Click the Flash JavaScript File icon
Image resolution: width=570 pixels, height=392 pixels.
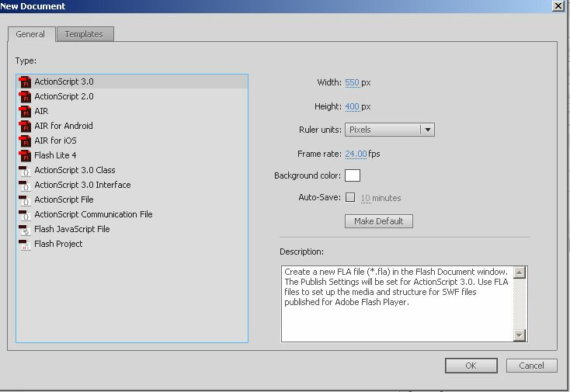25,229
